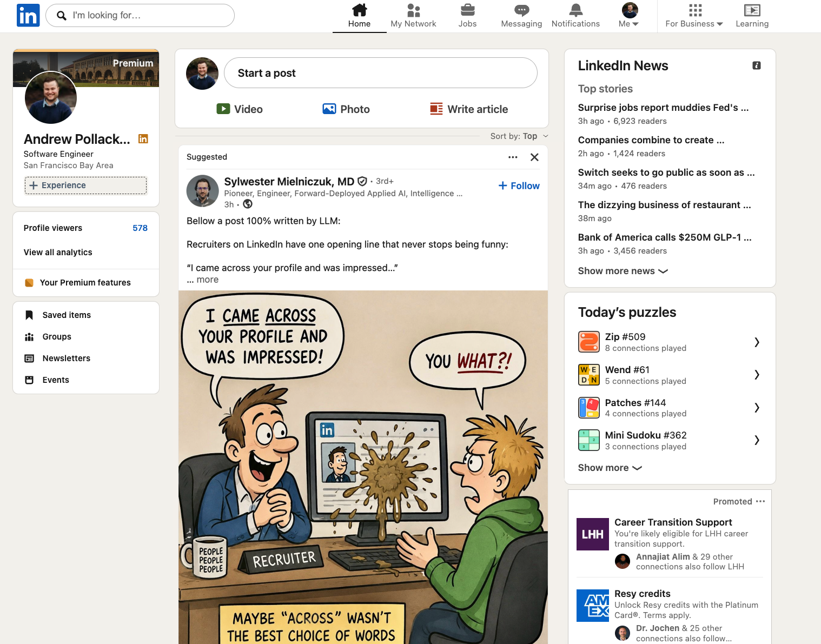Click the Premium features gold icon
The image size is (821, 644).
click(x=29, y=283)
